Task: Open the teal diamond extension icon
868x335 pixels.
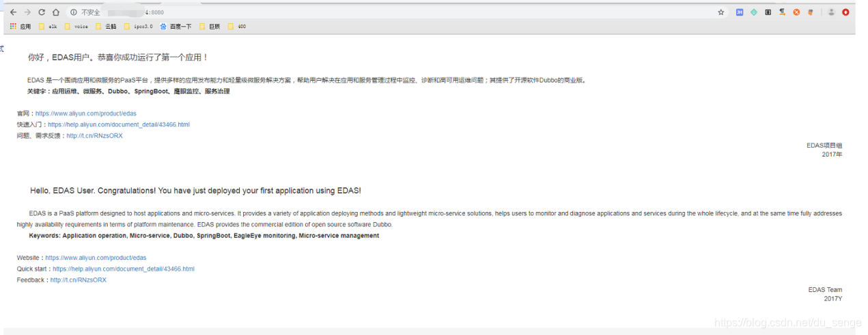Action: click(x=754, y=12)
